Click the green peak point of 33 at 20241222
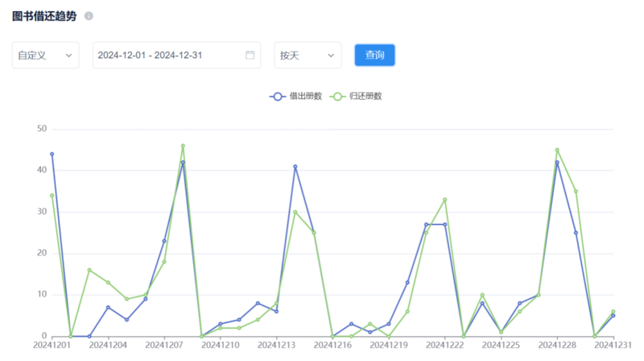 click(445, 200)
